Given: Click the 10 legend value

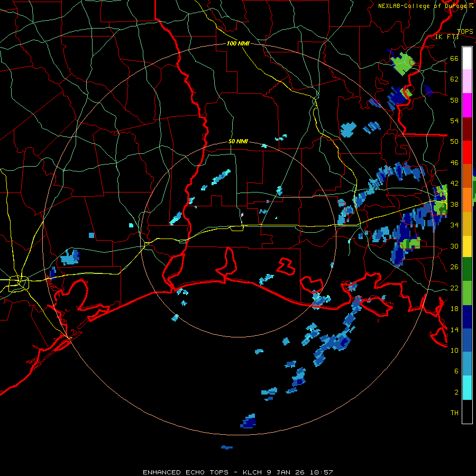Looking at the screenshot, I should tap(454, 350).
